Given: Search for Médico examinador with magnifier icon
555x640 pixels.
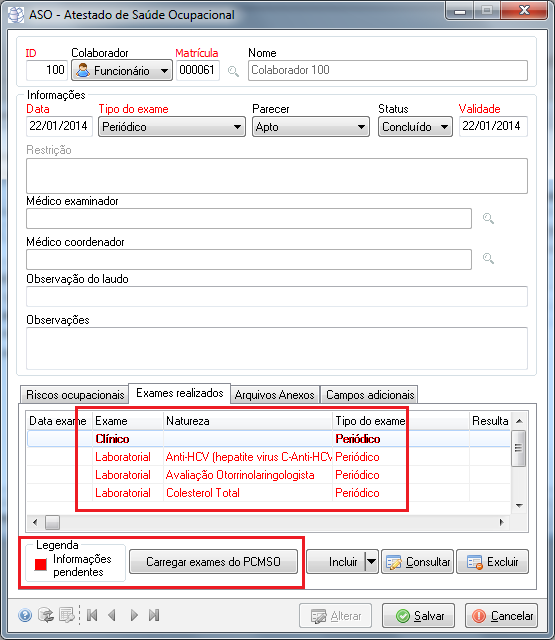Looking at the screenshot, I should 488,218.
